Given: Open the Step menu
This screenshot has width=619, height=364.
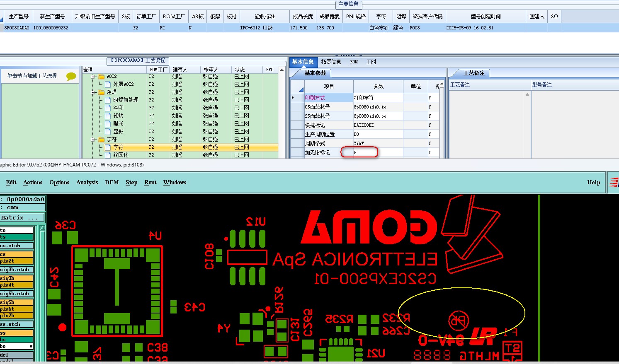Looking at the screenshot, I should coord(131,183).
